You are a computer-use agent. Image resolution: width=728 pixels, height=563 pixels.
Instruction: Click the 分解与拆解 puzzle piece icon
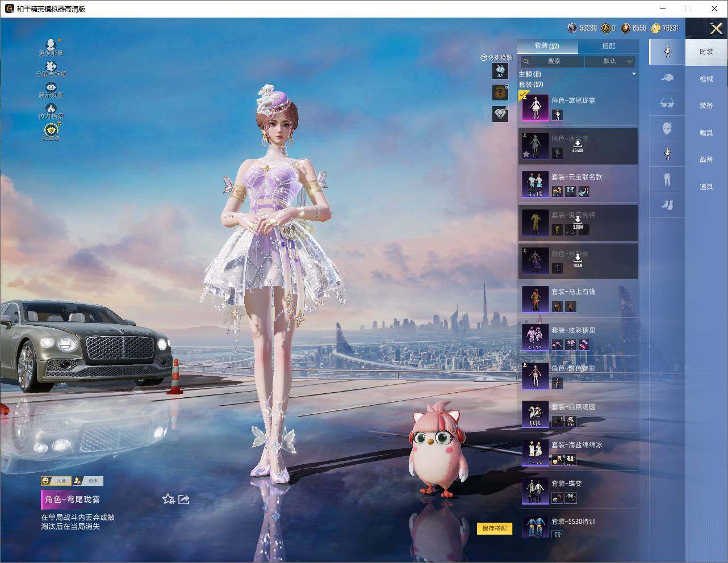pyautogui.click(x=51, y=66)
